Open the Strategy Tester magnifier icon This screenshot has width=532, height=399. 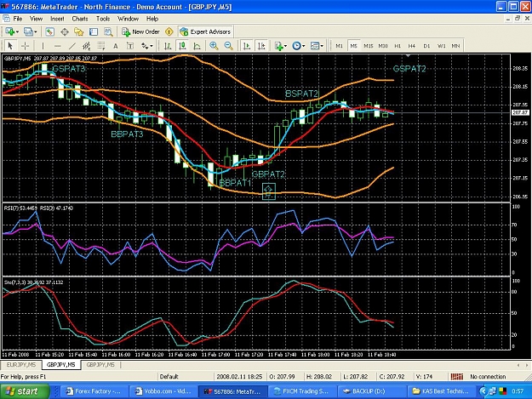(108, 31)
